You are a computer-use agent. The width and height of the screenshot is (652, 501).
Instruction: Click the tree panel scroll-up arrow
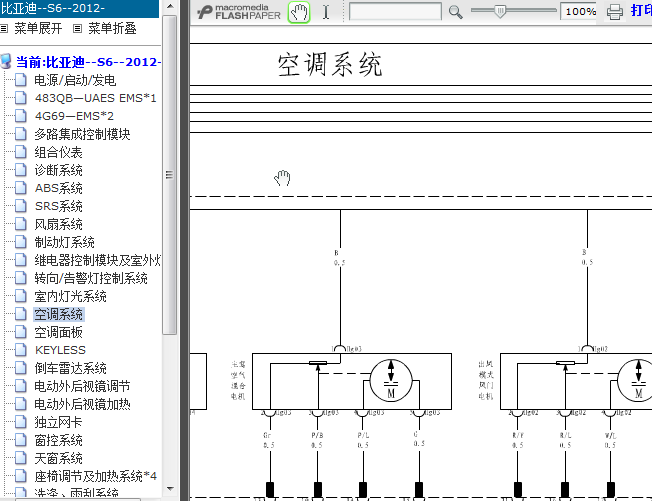[170, 7]
